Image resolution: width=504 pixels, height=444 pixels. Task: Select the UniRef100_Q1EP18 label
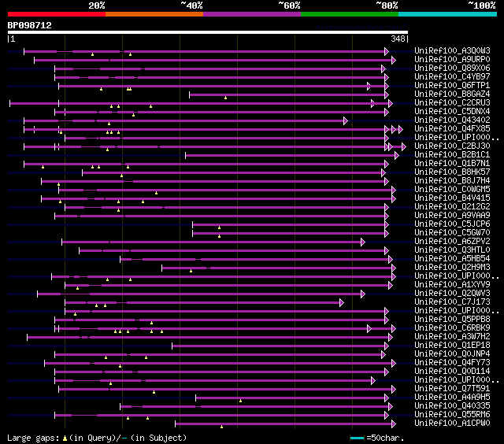pos(452,346)
